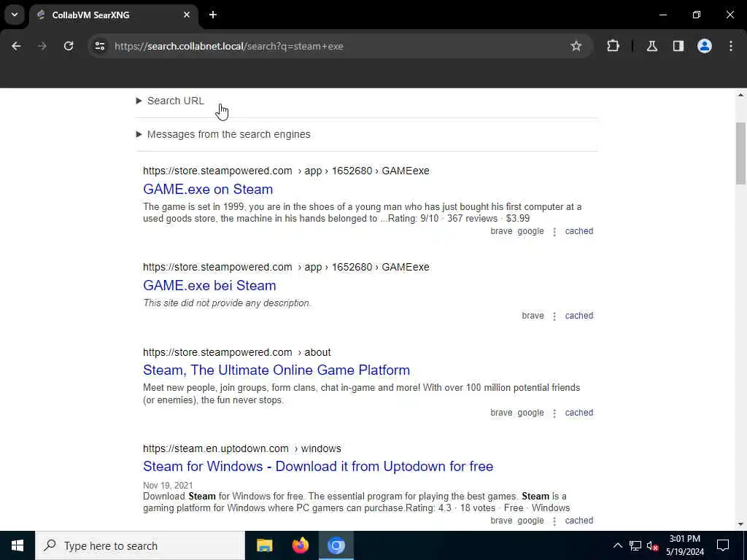This screenshot has width=747, height=560.
Task: Click the URL above GAME.exe on Steam
Action: (286, 171)
